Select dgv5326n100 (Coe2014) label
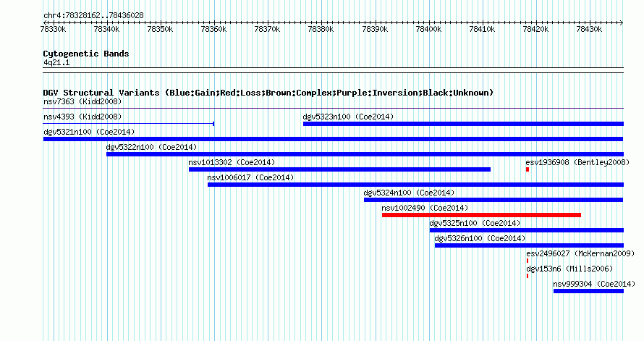 coord(480,238)
